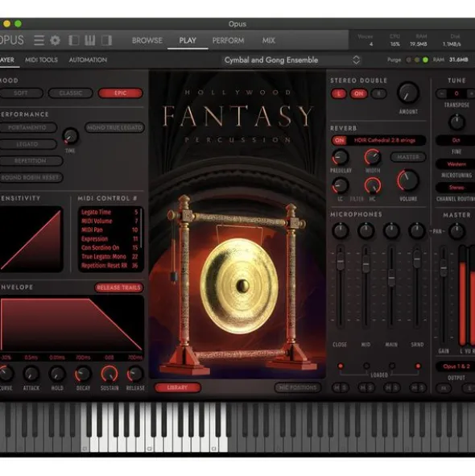
Task: Enable Legato performance mode
Action: click(x=27, y=144)
